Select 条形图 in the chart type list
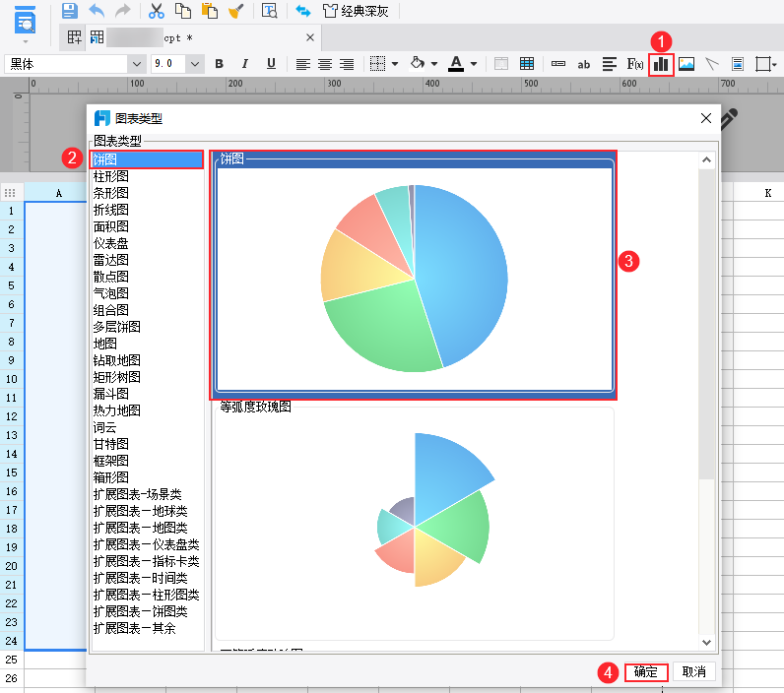The height and width of the screenshot is (693, 784). (111, 193)
